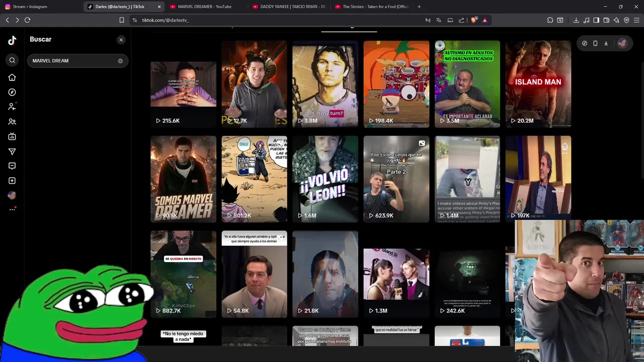Open a new browser tab
Screen dimensions: 644x362
click(419, 7)
